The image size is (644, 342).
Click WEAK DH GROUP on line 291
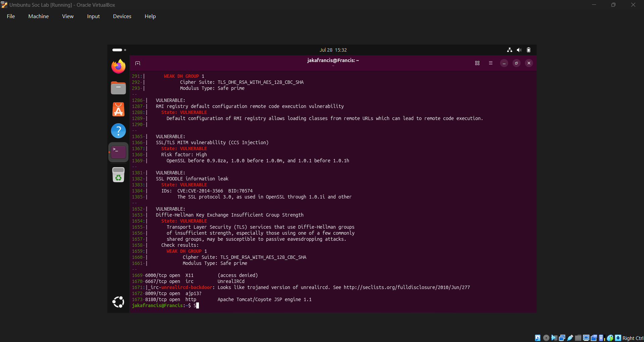click(x=181, y=76)
